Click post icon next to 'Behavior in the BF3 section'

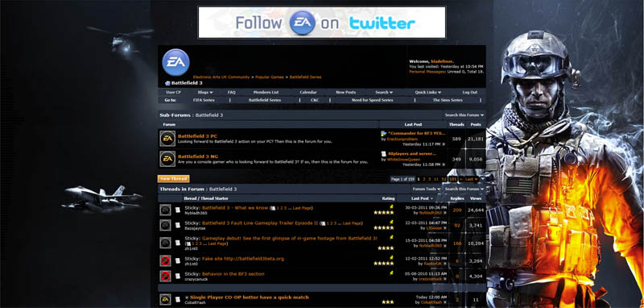[177, 276]
